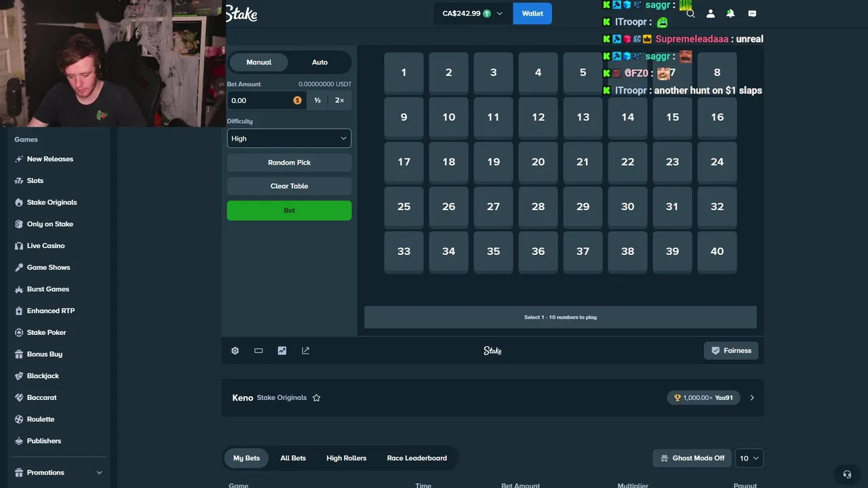Toggle Ghost Mode Off button

(x=690, y=458)
